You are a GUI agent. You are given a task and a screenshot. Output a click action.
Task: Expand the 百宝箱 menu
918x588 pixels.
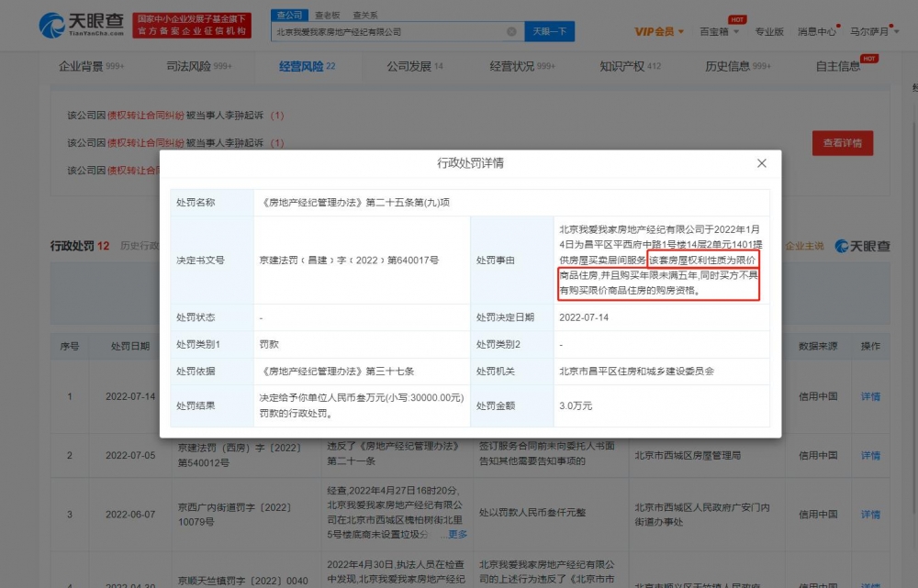719,31
